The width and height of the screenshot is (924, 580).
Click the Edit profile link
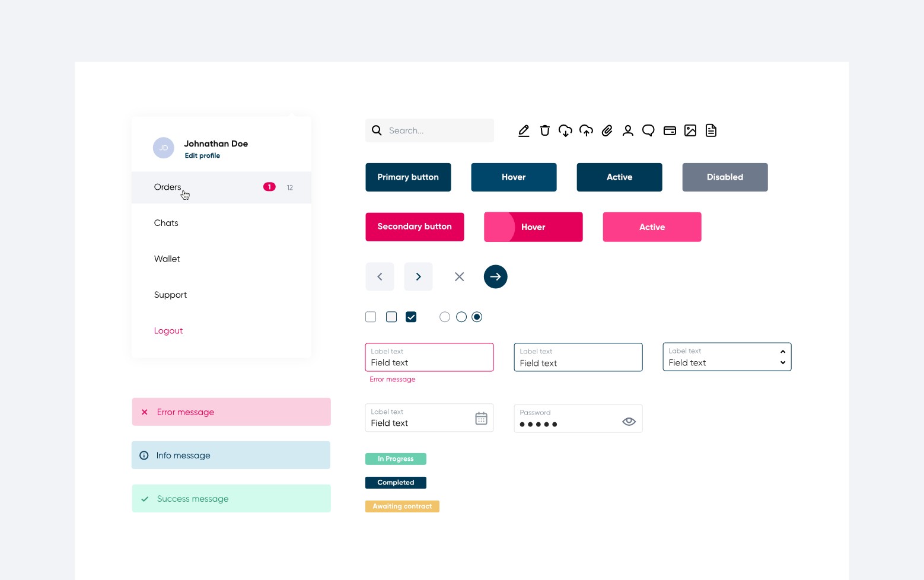[x=202, y=155]
